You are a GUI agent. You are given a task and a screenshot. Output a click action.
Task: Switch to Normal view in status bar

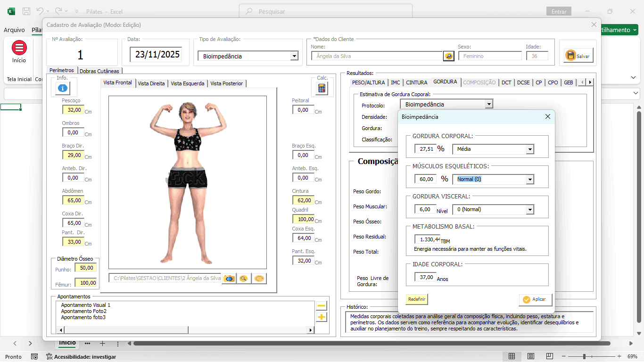click(x=512, y=356)
